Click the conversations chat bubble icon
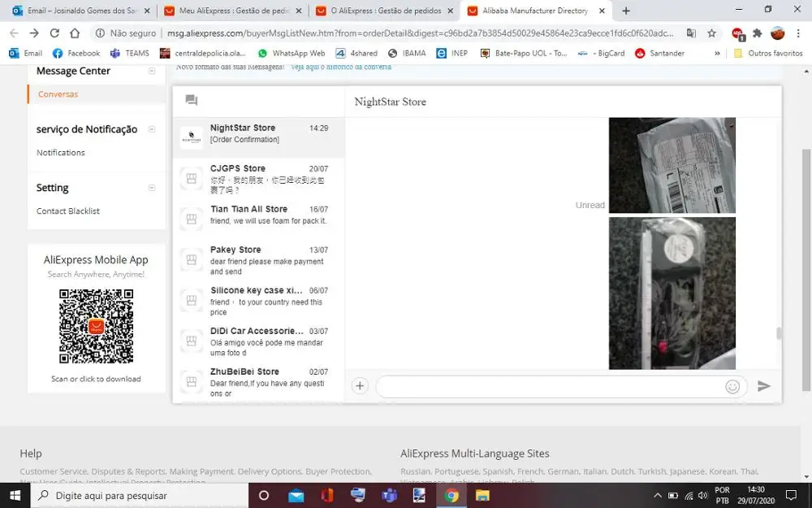The width and height of the screenshot is (812, 508). (x=191, y=99)
